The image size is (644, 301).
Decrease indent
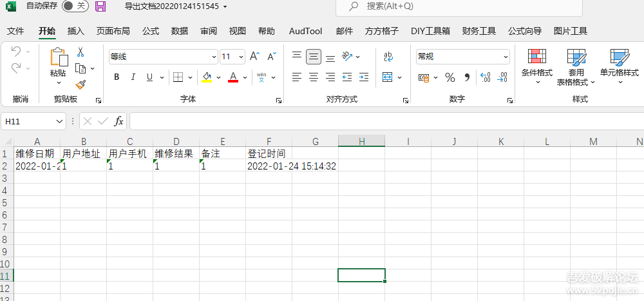(347, 77)
